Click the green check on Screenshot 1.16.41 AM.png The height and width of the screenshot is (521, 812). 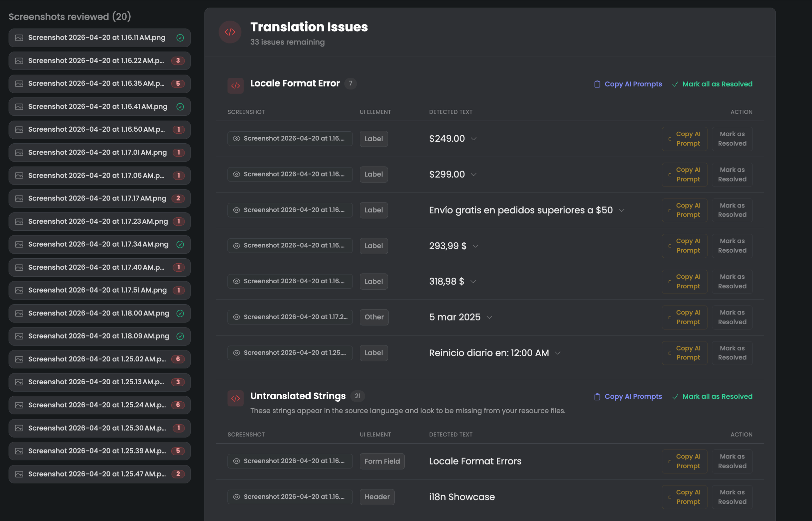click(x=180, y=107)
